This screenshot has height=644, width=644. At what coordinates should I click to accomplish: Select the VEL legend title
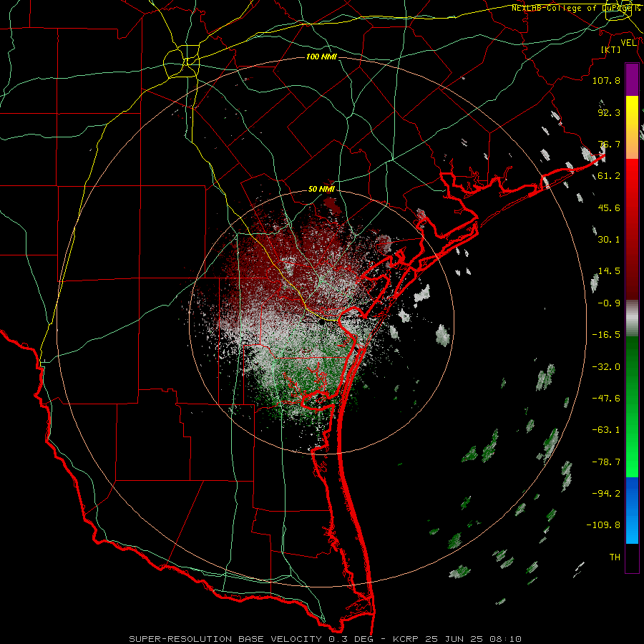tap(628, 43)
